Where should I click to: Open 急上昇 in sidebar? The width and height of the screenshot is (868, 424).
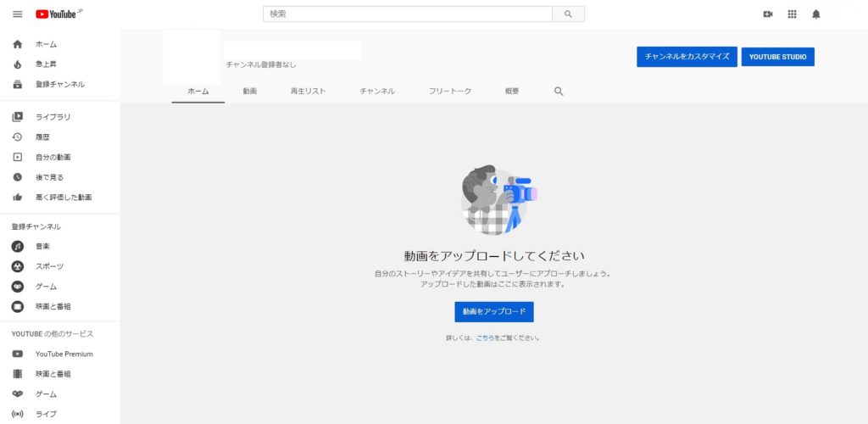click(x=47, y=64)
